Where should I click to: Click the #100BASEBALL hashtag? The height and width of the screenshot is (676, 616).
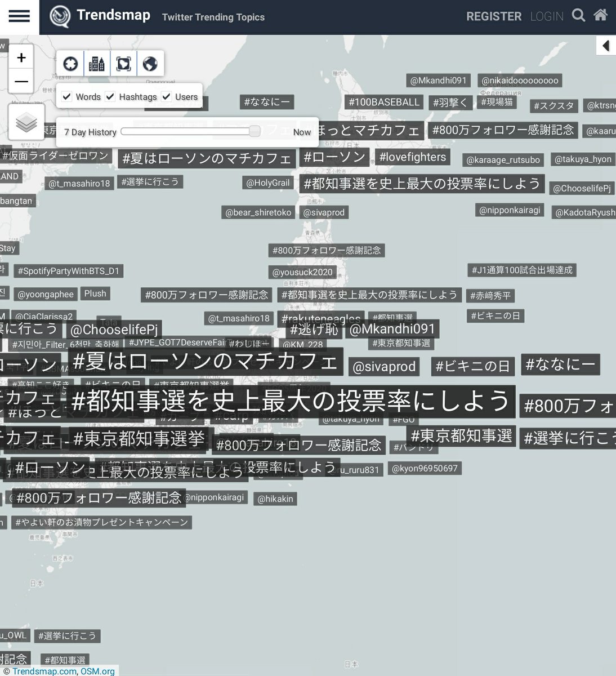384,102
